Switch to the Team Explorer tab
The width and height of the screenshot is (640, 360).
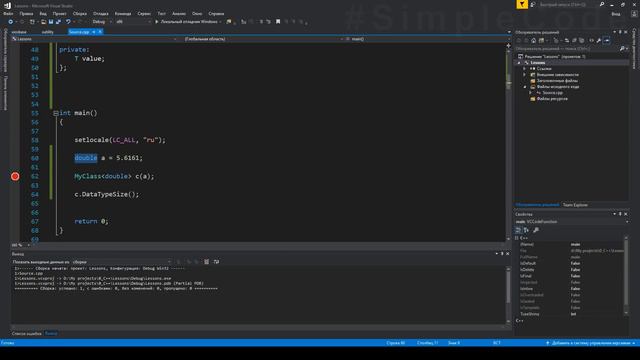[x=575, y=205]
